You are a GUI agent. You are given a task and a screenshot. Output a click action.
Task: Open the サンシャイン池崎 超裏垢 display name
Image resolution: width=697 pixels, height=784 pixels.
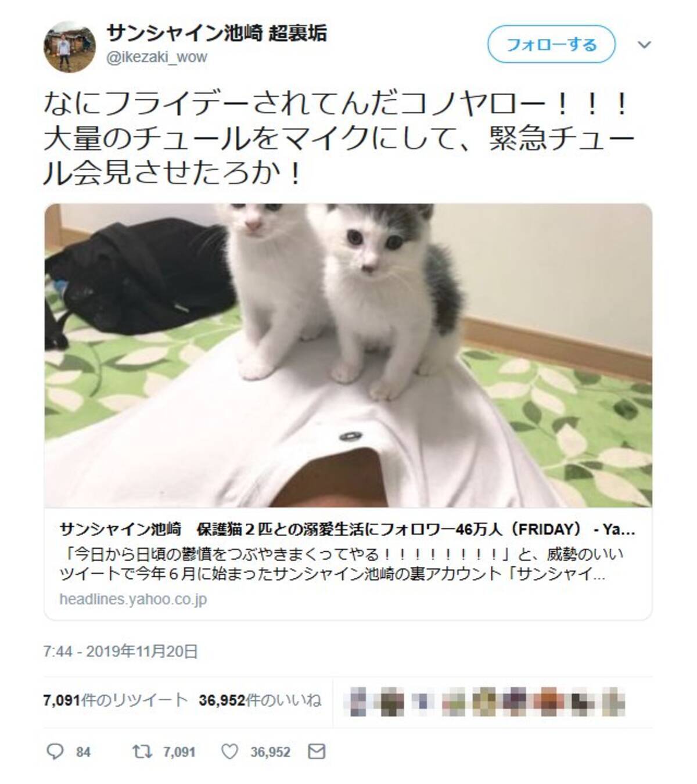click(x=216, y=33)
